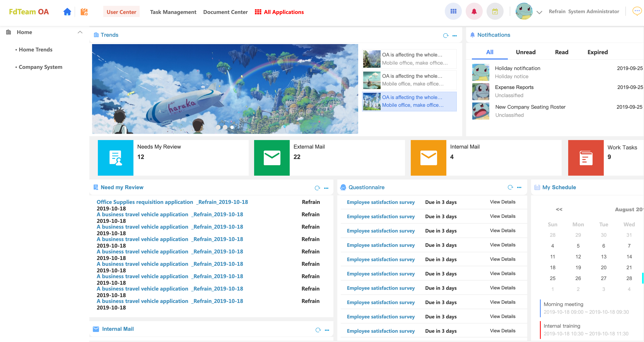Refresh the Internal Mail panel
The height and width of the screenshot is (342, 644).
[318, 330]
